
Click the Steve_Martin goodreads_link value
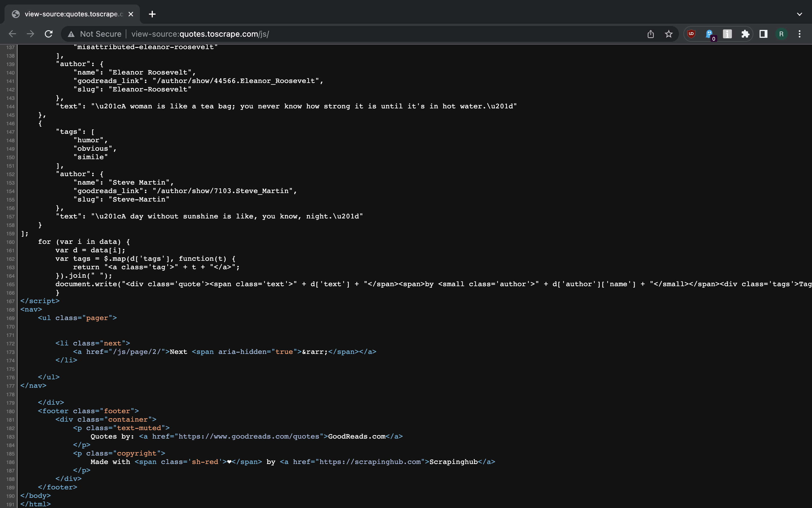(x=222, y=191)
